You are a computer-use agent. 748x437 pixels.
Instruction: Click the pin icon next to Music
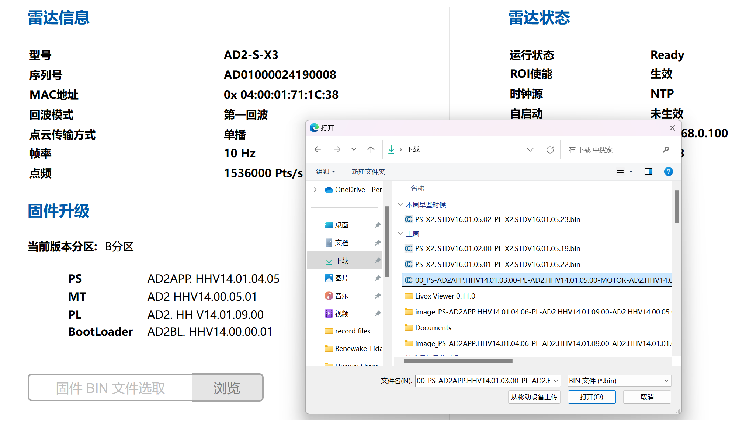[x=377, y=296]
